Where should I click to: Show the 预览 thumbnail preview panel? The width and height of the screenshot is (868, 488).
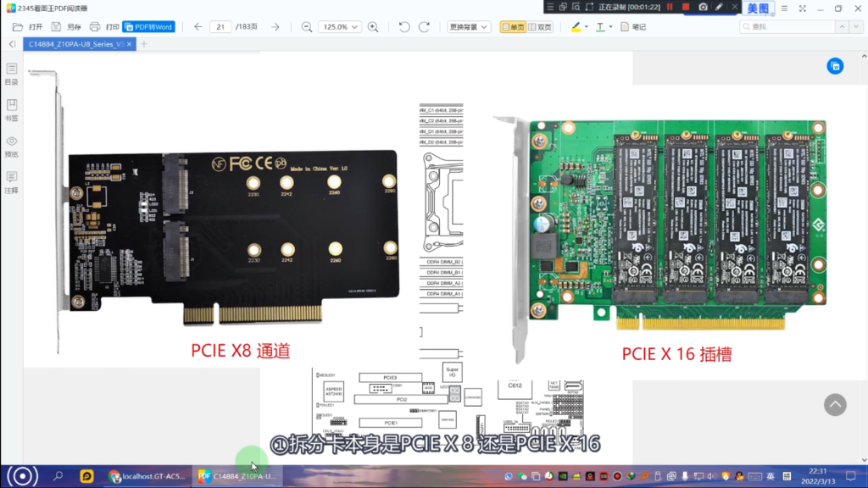12,146
